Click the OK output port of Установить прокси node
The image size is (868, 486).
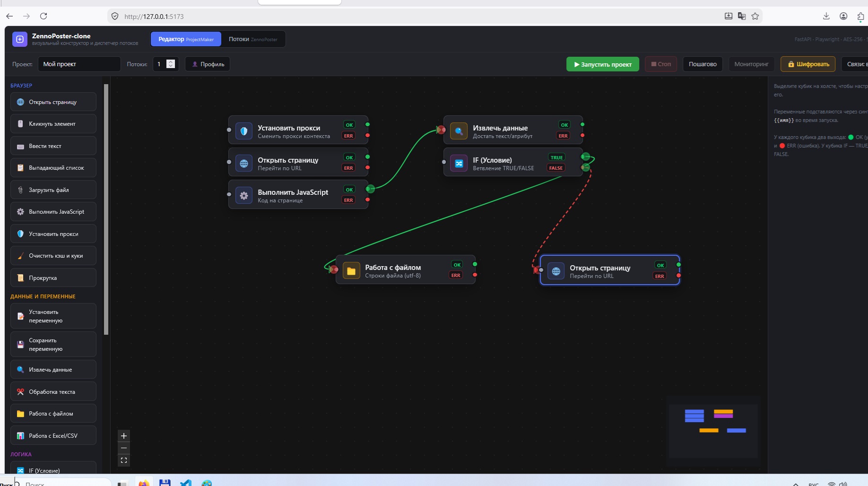tap(368, 124)
